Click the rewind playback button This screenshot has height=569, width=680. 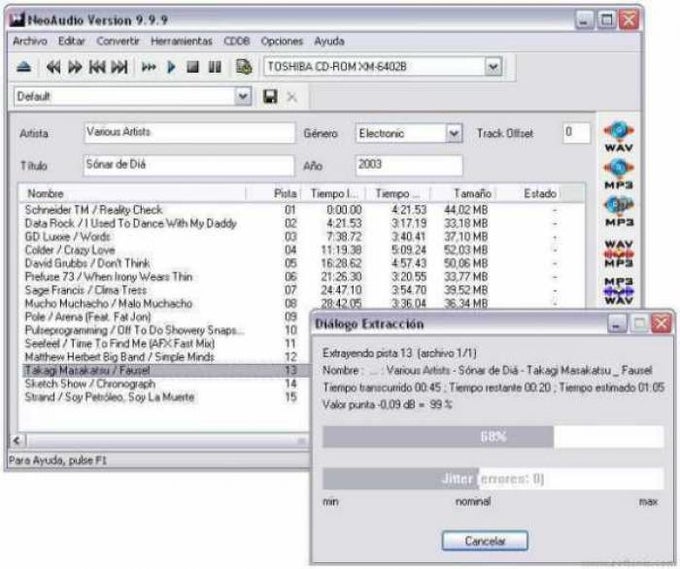click(53, 67)
